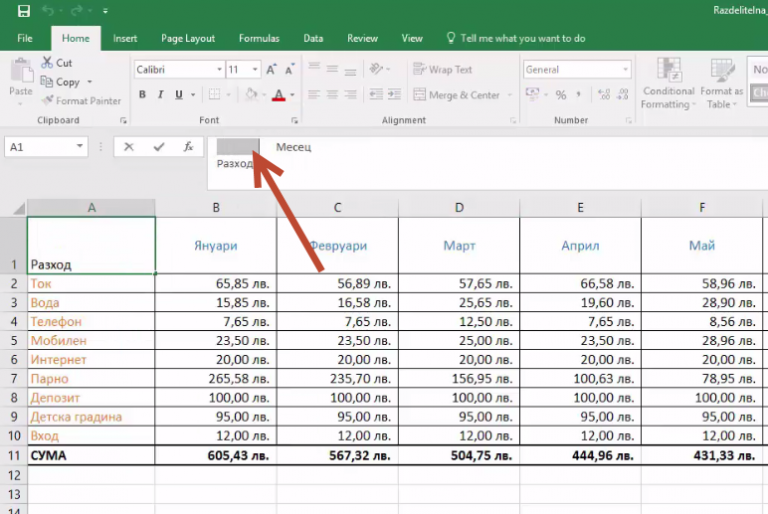Open the Name Box dropdown arrow
This screenshot has width=768, height=514.
coord(80,147)
